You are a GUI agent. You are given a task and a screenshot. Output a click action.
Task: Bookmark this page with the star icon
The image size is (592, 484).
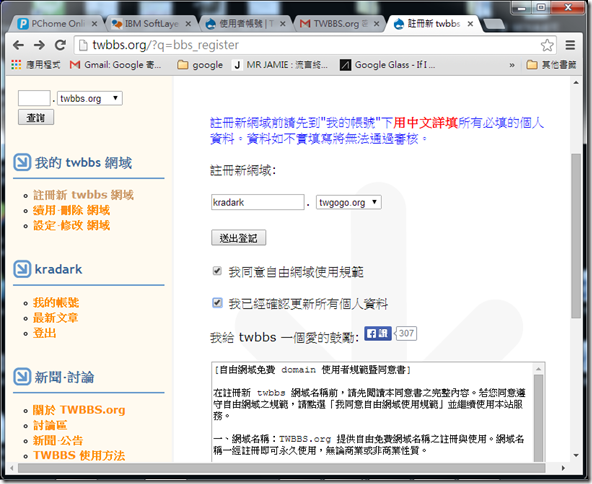(547, 45)
